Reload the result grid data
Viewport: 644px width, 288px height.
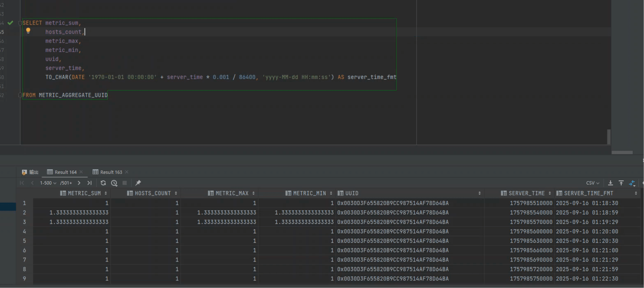click(x=103, y=183)
